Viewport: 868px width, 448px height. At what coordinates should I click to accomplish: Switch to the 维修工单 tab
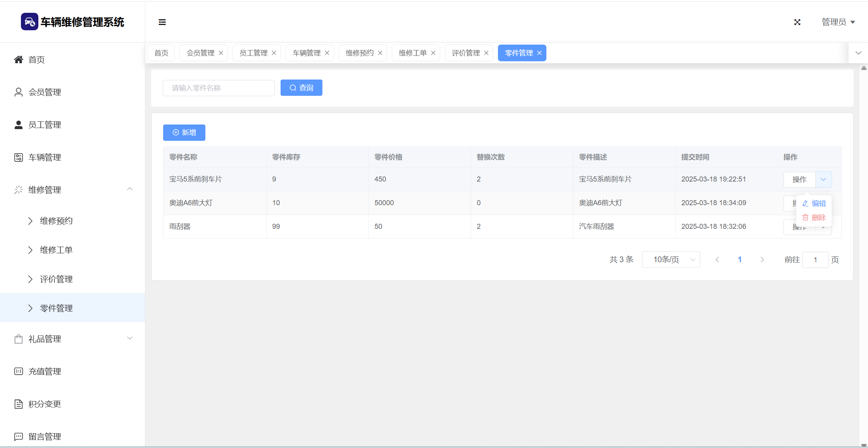[412, 53]
